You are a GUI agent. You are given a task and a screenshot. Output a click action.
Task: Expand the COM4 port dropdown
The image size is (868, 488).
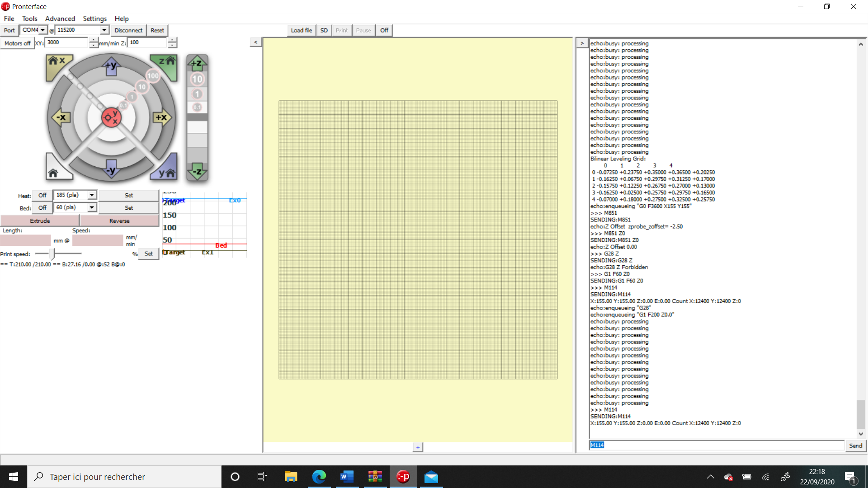tap(42, 30)
